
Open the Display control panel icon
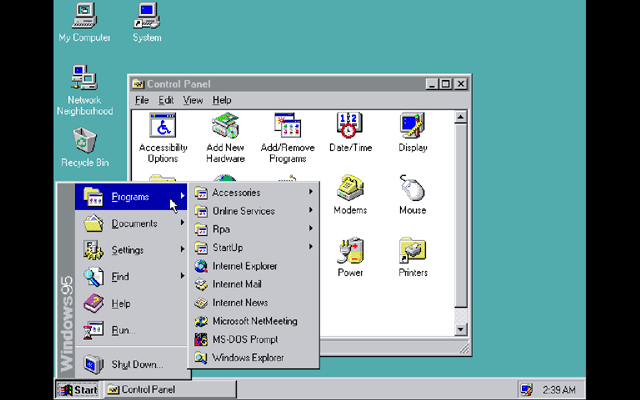point(413,133)
